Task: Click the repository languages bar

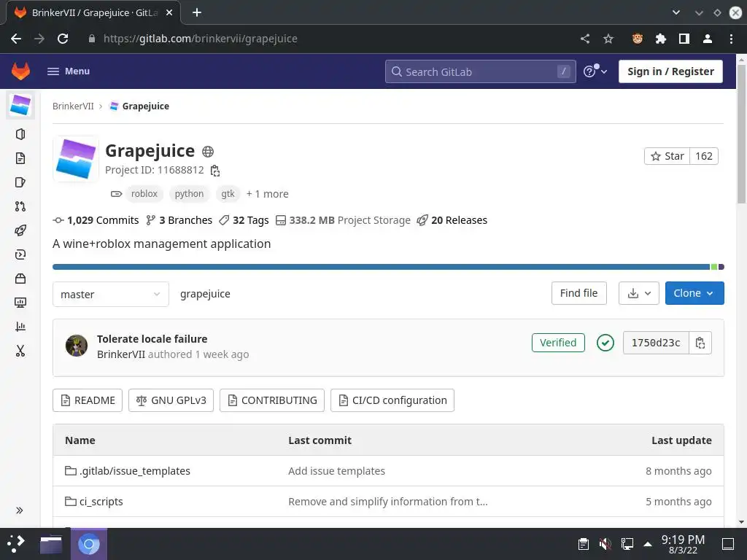Action: click(388, 267)
